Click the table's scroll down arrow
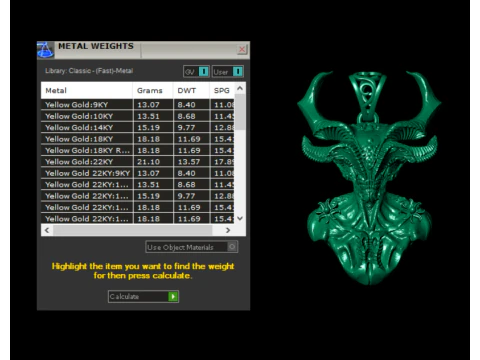Screen dimensions: 480x360 [x=240, y=219]
